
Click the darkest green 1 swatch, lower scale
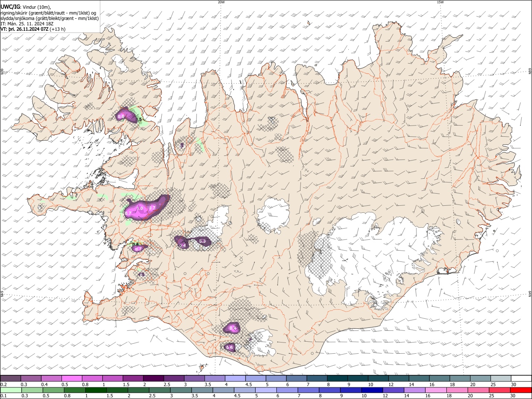96,390
